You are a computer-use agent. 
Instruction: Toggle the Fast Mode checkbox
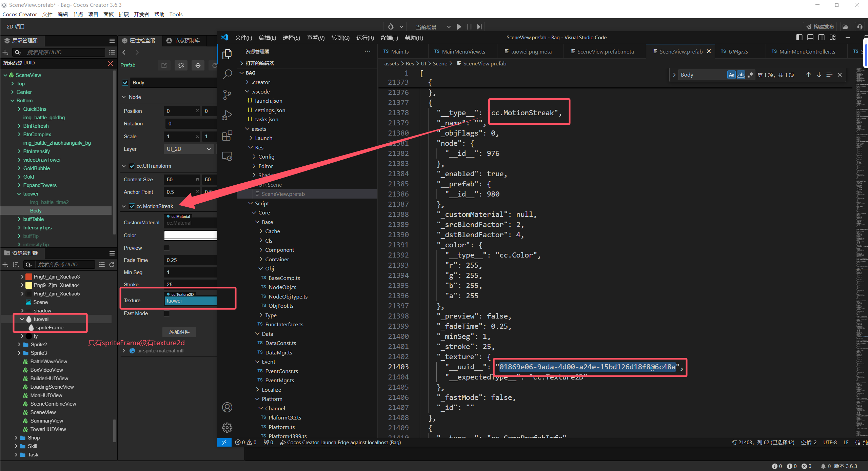(x=167, y=313)
